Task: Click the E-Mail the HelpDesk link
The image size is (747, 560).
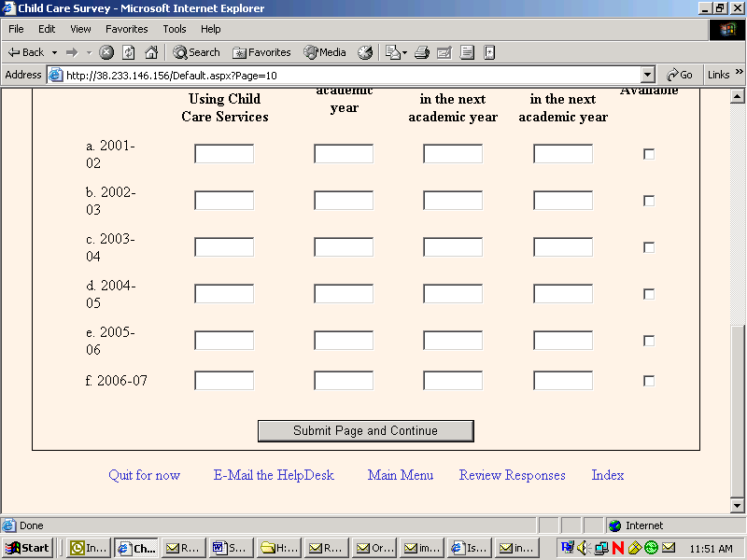Action: (274, 475)
